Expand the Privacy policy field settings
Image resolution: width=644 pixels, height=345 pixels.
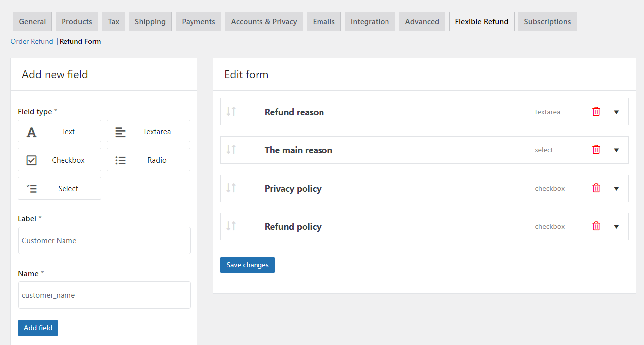616,189
